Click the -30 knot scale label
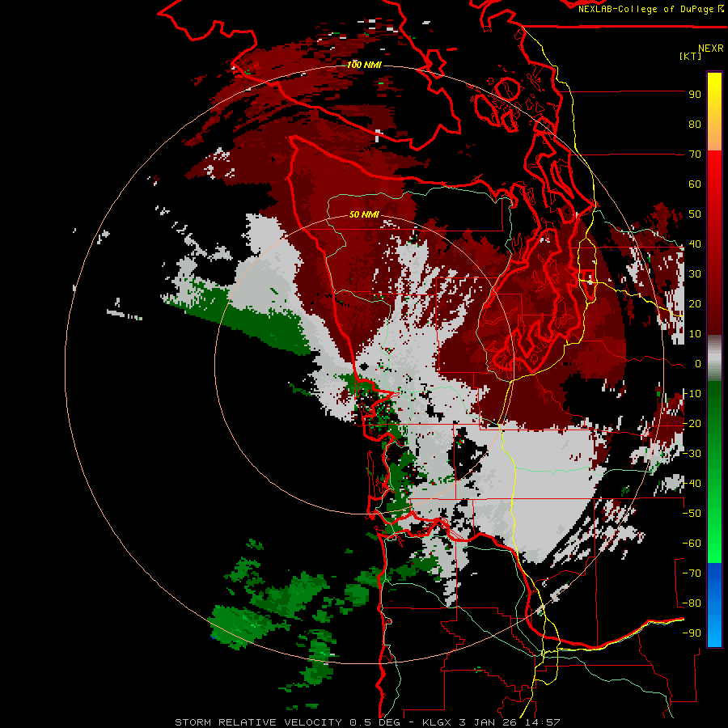The image size is (728, 728). (x=692, y=454)
